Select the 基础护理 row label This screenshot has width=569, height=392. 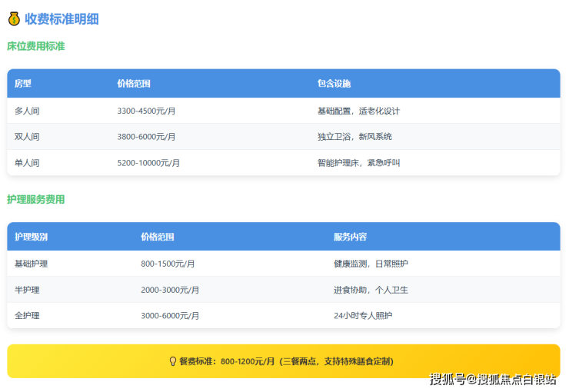(31, 264)
